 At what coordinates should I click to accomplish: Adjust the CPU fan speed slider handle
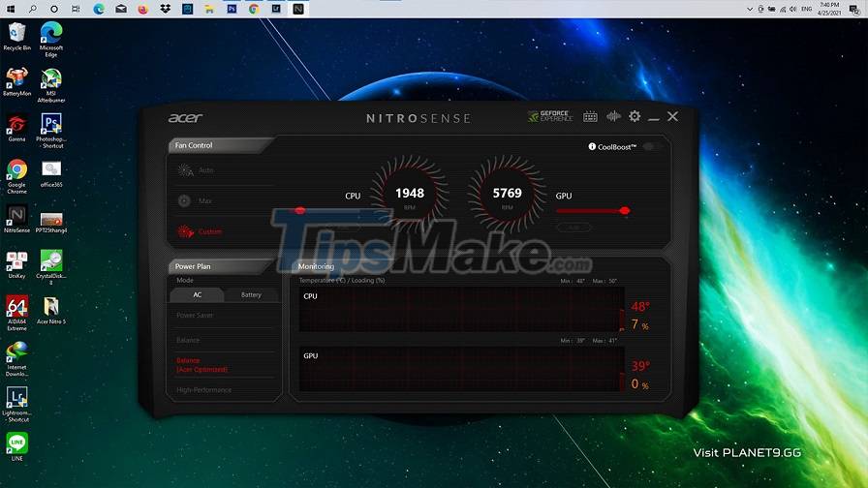300,210
